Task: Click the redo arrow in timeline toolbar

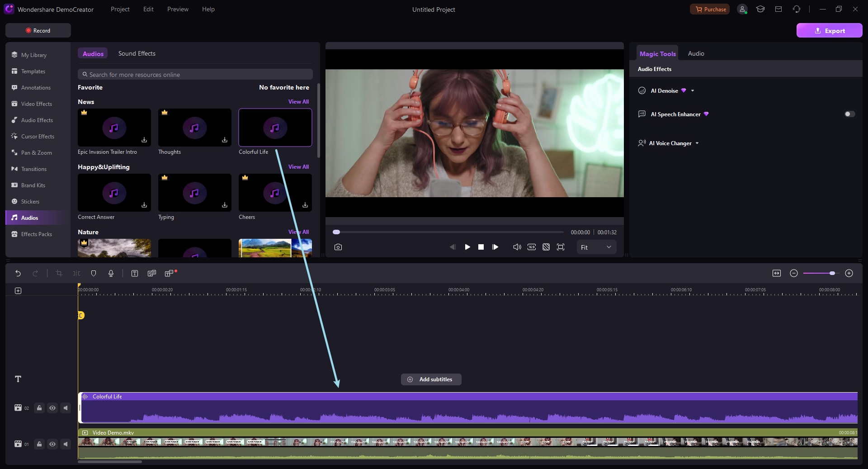Action: (x=35, y=273)
